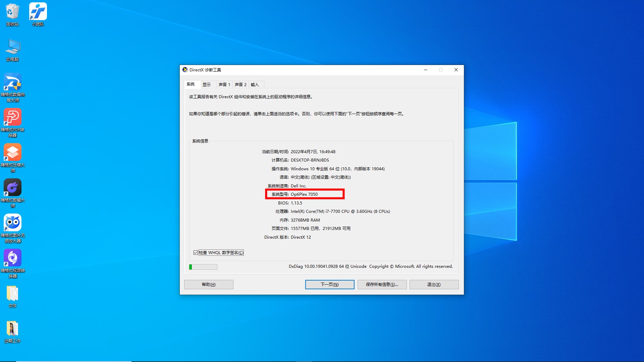Select the 嗨格式压缩大师 shortcut
Viewport: 644px width, 362px height.
click(x=12, y=158)
